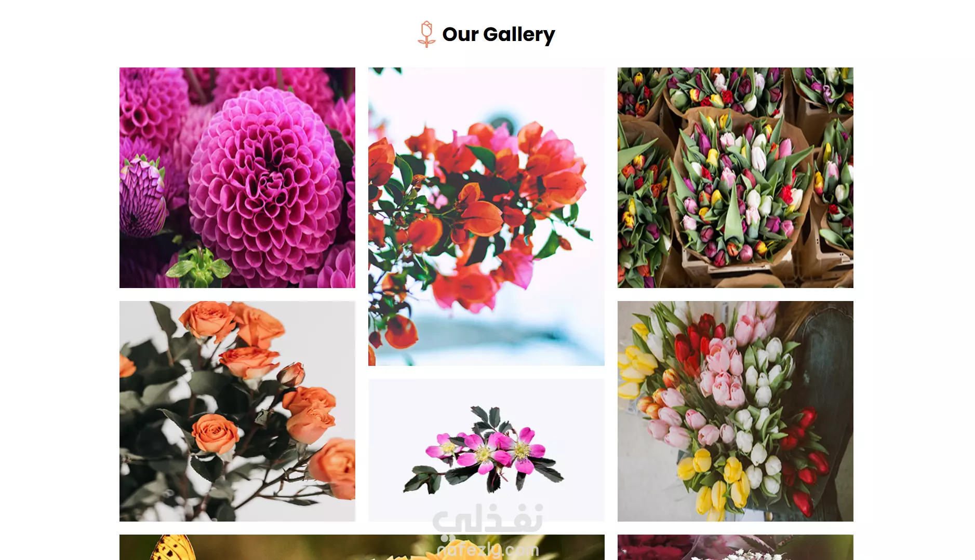
Task: Click the central large pink dahlia bloom
Action: [265, 179]
